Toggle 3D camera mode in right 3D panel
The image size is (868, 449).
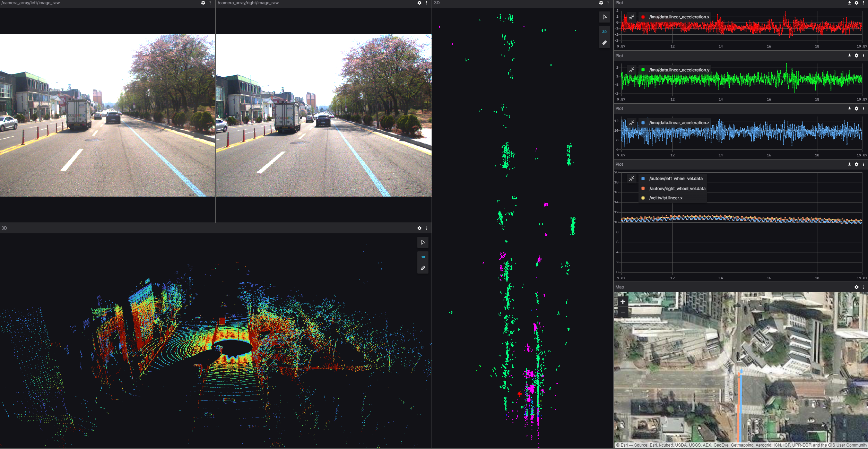[605, 32]
